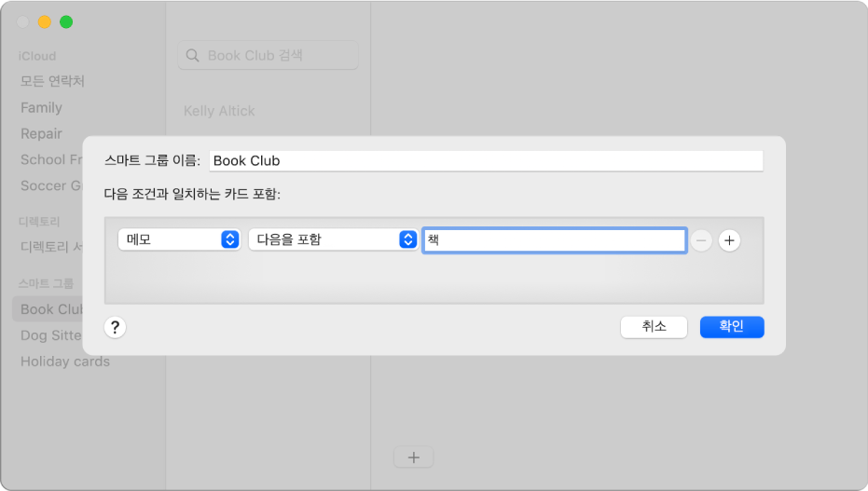Select Kelly Altick in the contact list
Screen dimensions: 868x491
pyautogui.click(x=219, y=111)
